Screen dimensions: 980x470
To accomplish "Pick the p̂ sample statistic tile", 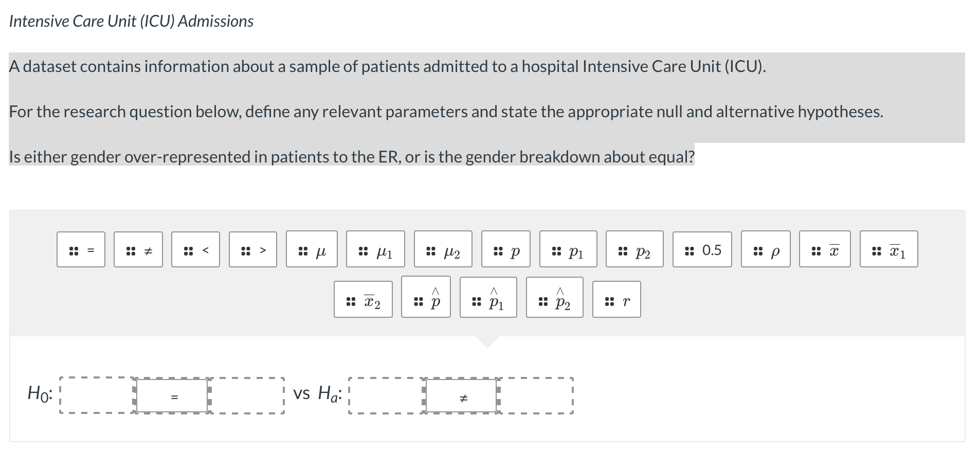I will 426,300.
